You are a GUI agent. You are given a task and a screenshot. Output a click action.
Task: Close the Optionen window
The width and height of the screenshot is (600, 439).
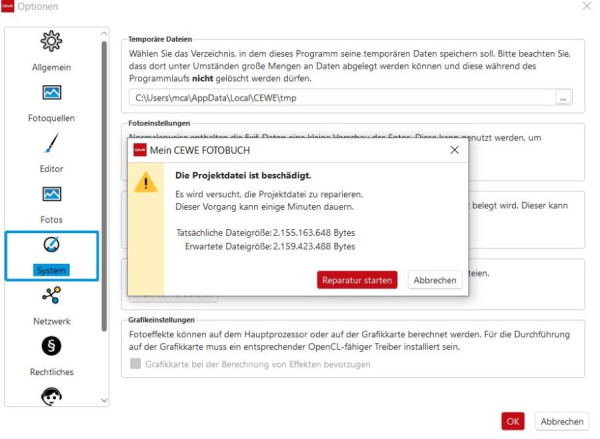[x=587, y=6]
